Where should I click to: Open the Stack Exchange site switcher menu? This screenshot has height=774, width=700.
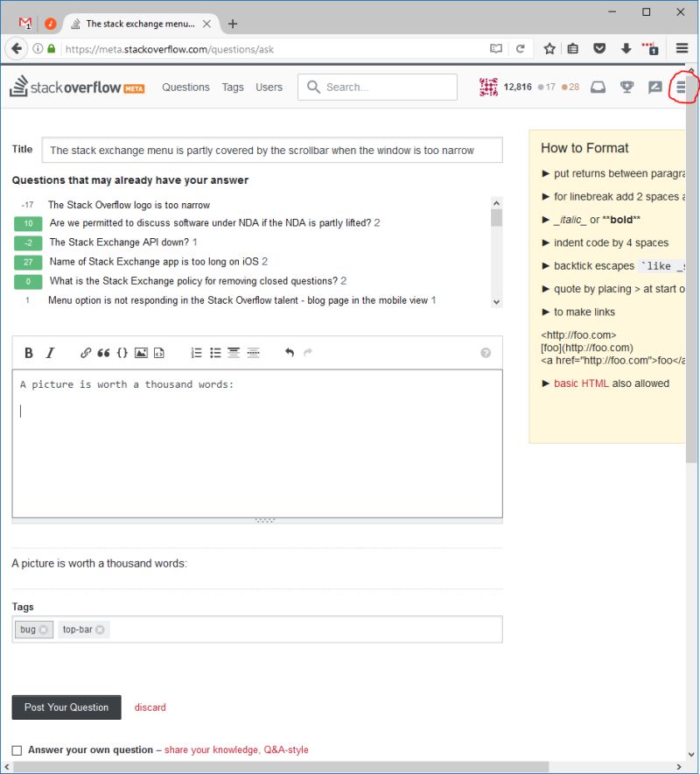(682, 87)
